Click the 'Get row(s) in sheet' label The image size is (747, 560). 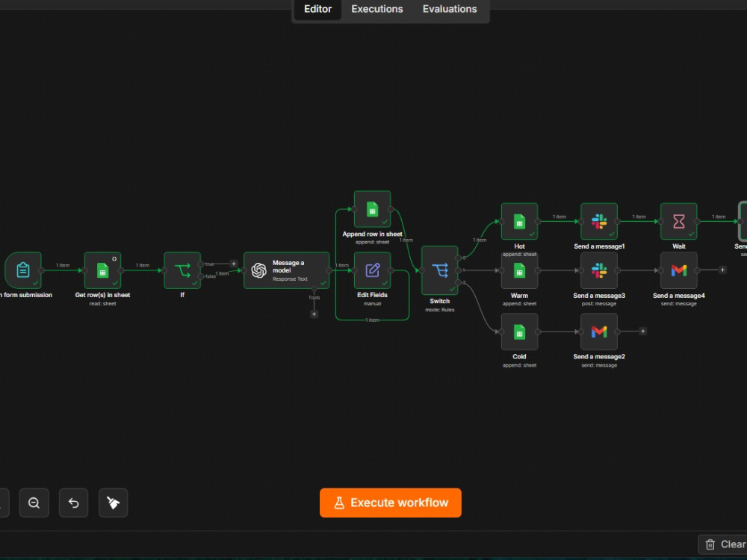102,295
